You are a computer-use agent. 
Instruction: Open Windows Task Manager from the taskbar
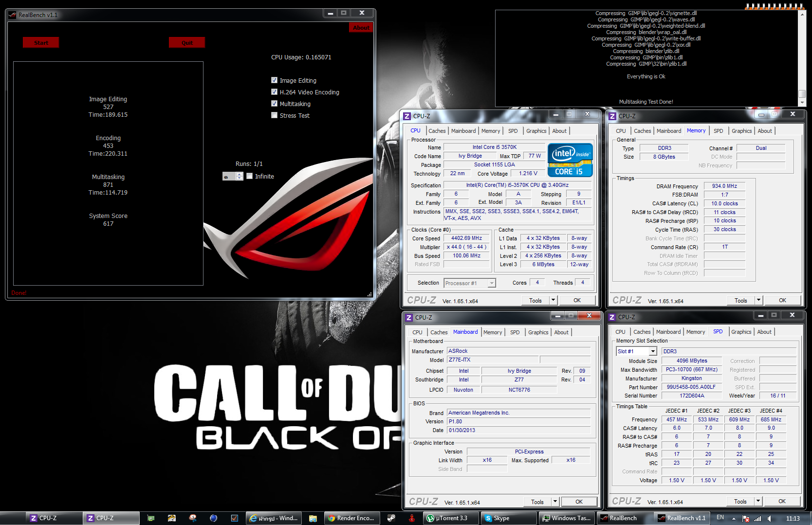click(567, 518)
